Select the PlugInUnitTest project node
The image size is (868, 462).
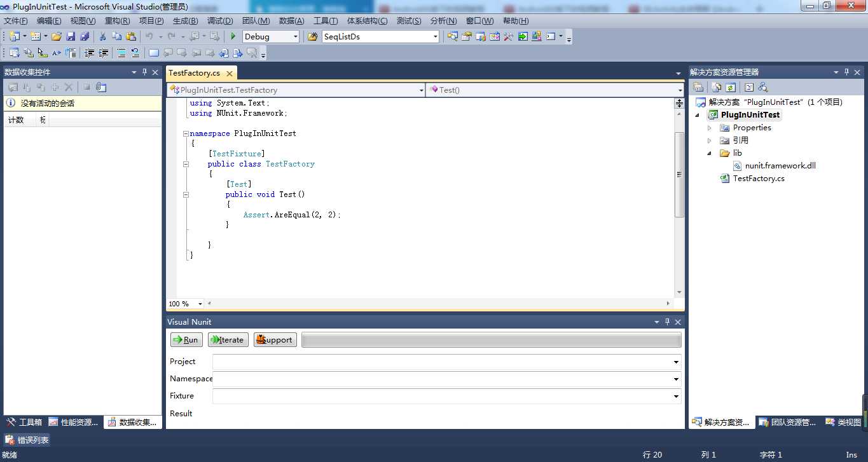pyautogui.click(x=750, y=115)
